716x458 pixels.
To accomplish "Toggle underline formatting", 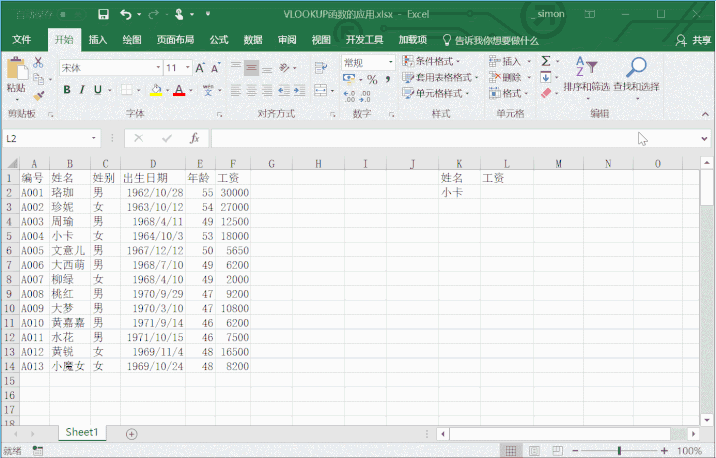I will pyautogui.click(x=98, y=89).
